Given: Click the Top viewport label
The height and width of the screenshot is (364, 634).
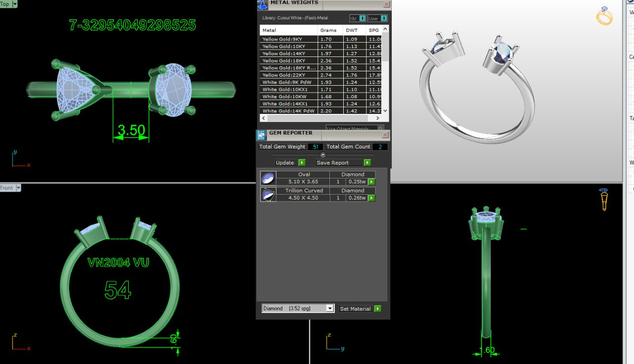Looking at the screenshot, I should pyautogui.click(x=5, y=4).
